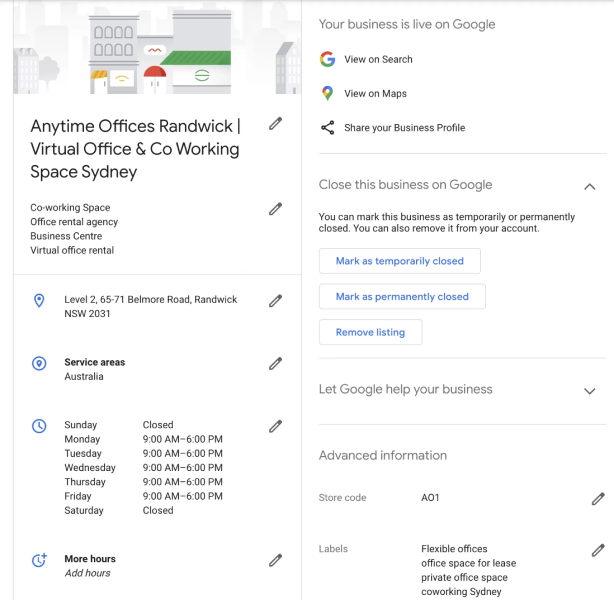Click the address location pin icon
This screenshot has width=614, height=600.
coord(39,301)
